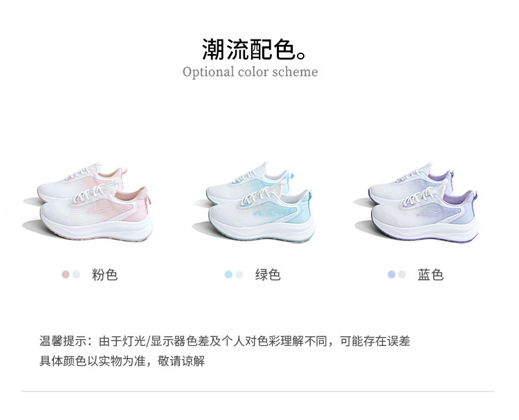Click the 粉色 color label

coord(104,275)
